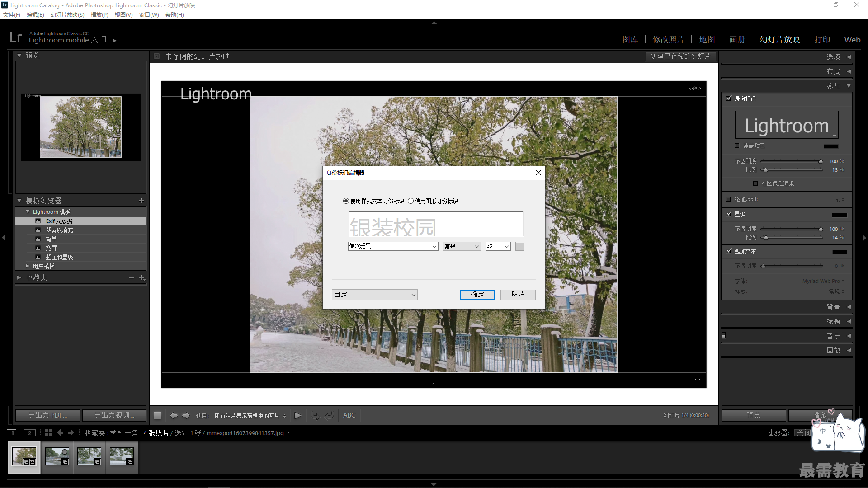Open grid view icon in filmstrip bar

pos(48,433)
